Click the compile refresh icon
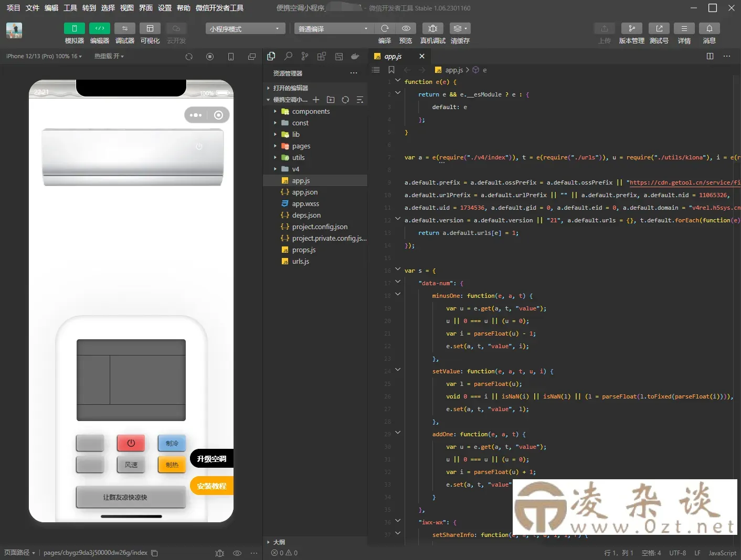741x560 pixels. click(385, 28)
